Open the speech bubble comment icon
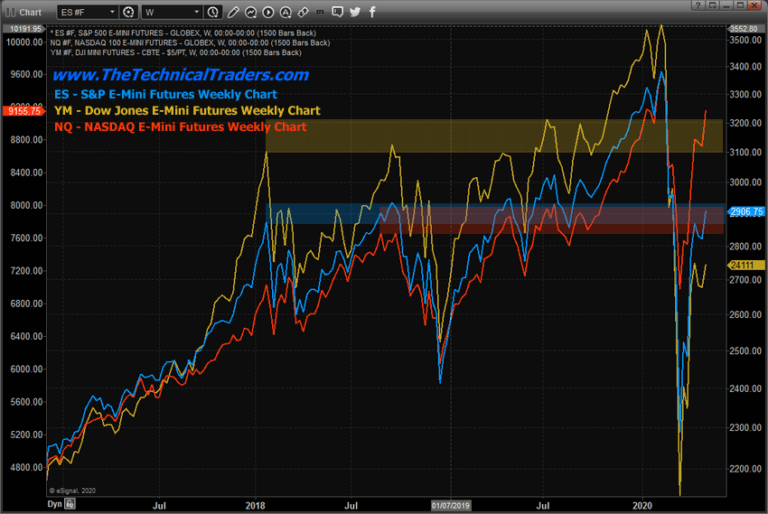This screenshot has width=768, height=514. click(337, 12)
